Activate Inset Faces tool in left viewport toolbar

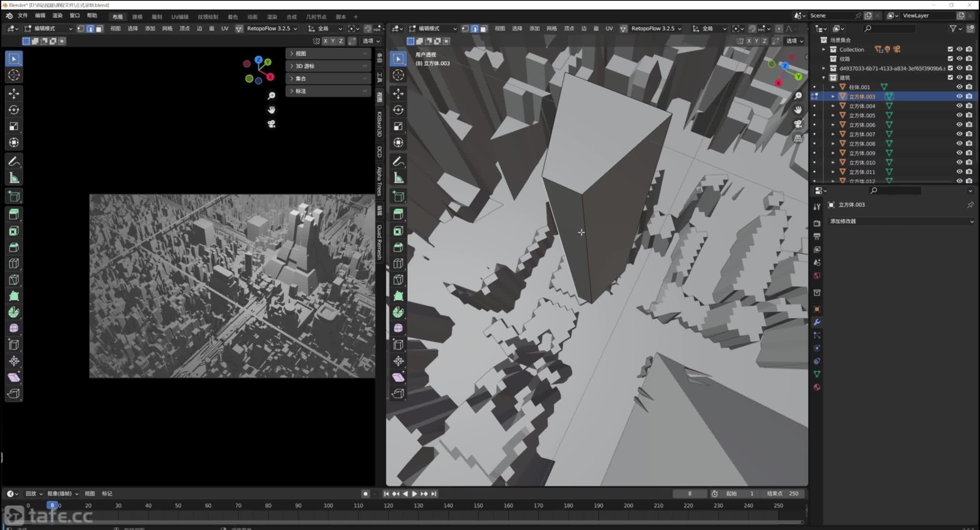(x=14, y=231)
